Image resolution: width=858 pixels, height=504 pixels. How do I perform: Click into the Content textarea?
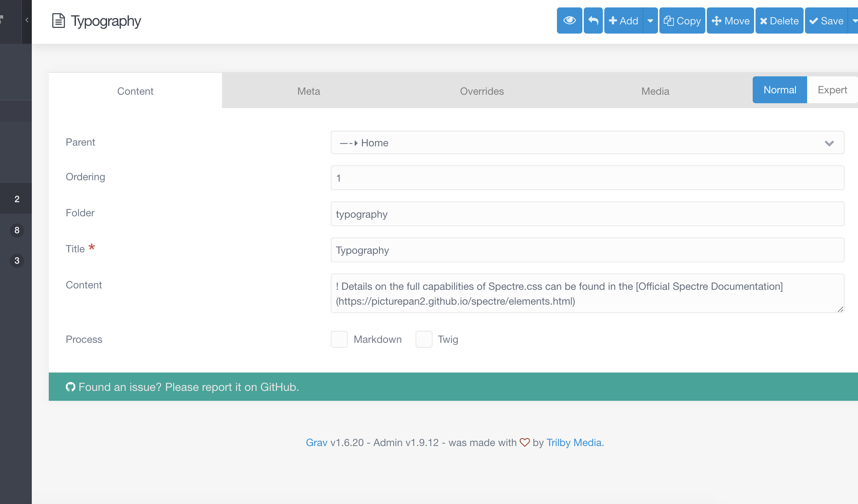(587, 293)
